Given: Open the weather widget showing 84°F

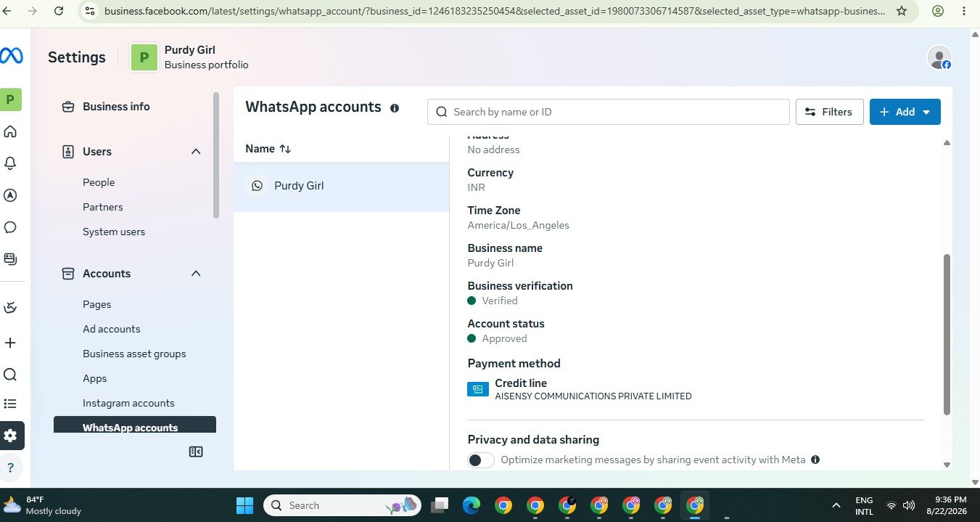Looking at the screenshot, I should (x=44, y=505).
